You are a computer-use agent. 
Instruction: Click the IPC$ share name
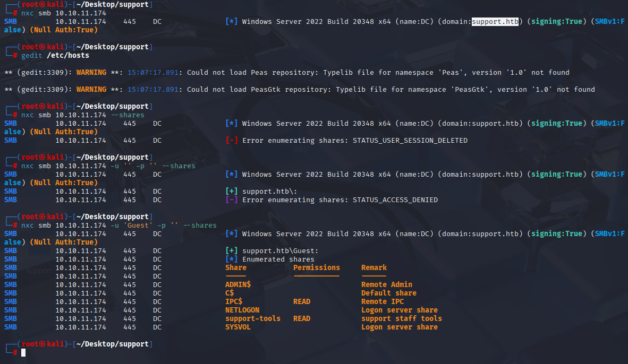[234, 301]
